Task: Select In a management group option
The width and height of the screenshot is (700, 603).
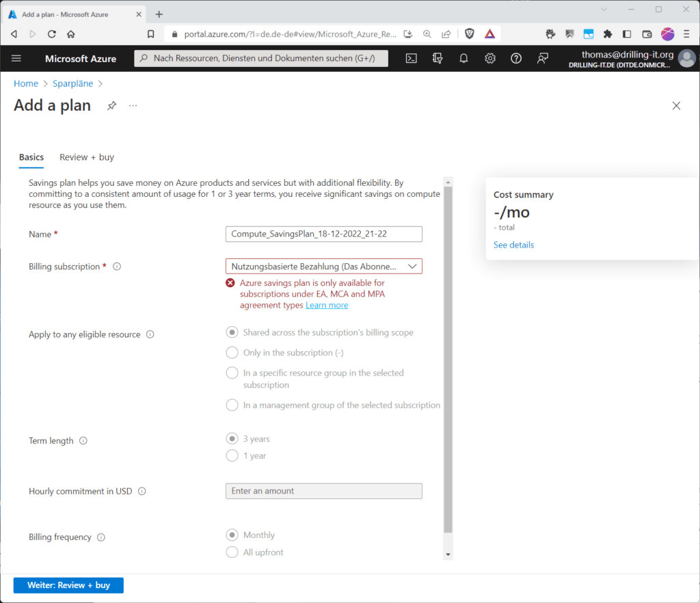Action: tap(232, 405)
